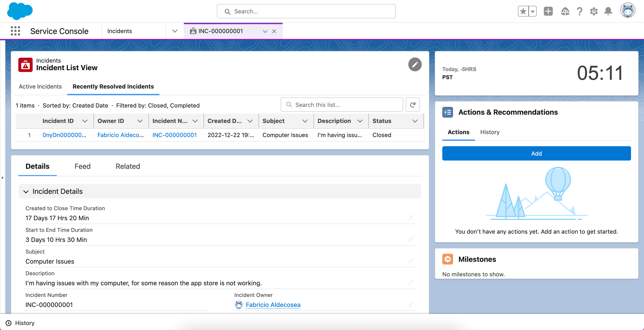Open the History utility bar item
644x330 pixels.
20,323
